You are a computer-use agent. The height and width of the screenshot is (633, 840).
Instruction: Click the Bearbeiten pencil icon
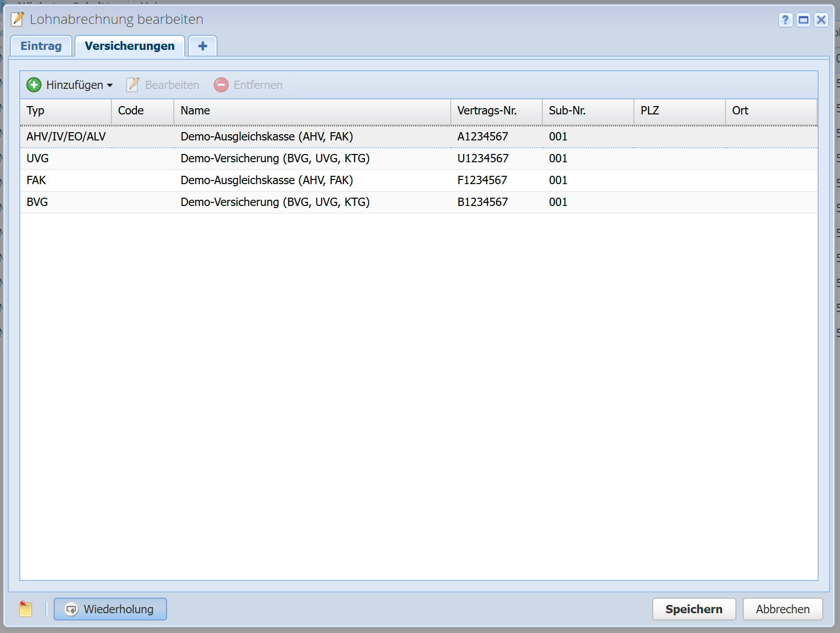[133, 85]
